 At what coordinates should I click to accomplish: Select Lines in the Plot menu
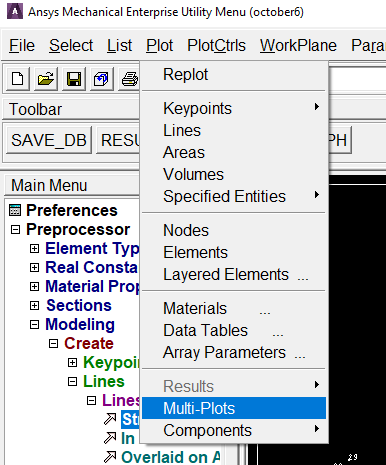click(233, 130)
